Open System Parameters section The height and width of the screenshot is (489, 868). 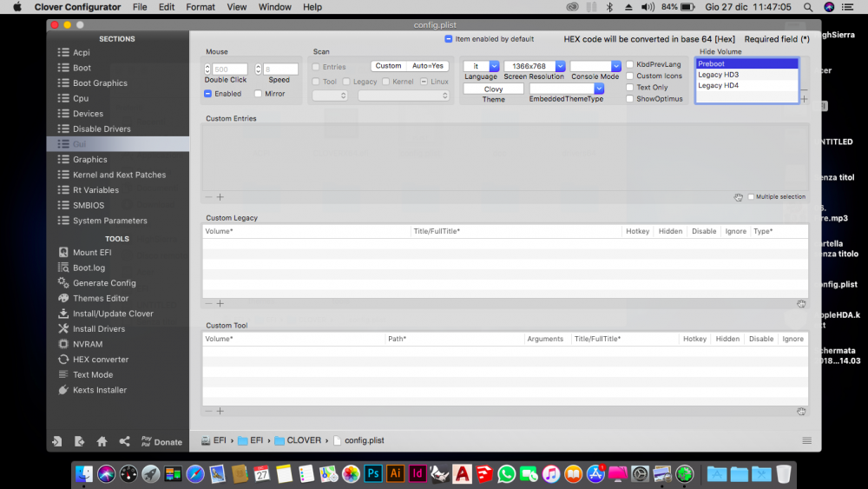(109, 221)
